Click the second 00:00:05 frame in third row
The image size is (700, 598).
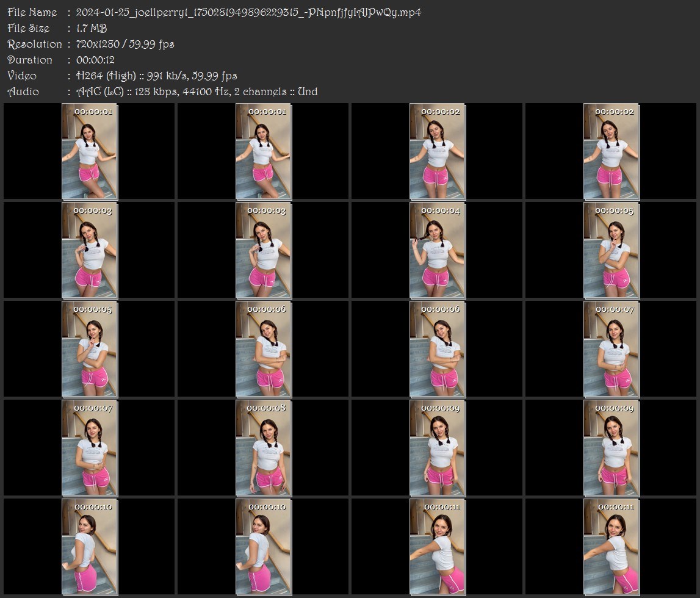(x=90, y=349)
